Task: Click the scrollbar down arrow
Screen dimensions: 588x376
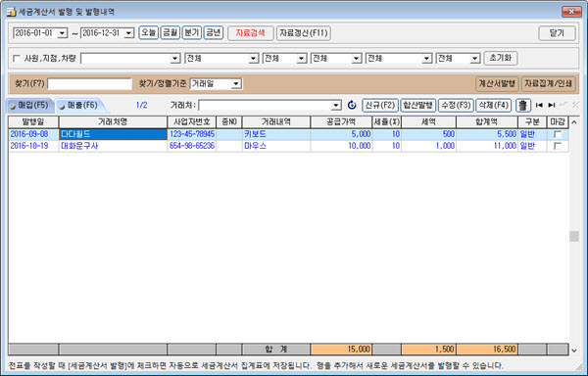Action: point(574,351)
